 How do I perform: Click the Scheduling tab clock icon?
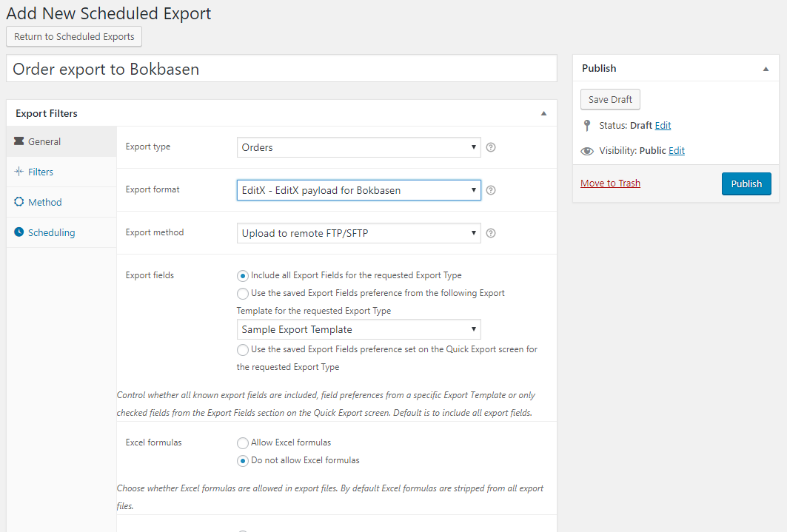pyautogui.click(x=19, y=232)
